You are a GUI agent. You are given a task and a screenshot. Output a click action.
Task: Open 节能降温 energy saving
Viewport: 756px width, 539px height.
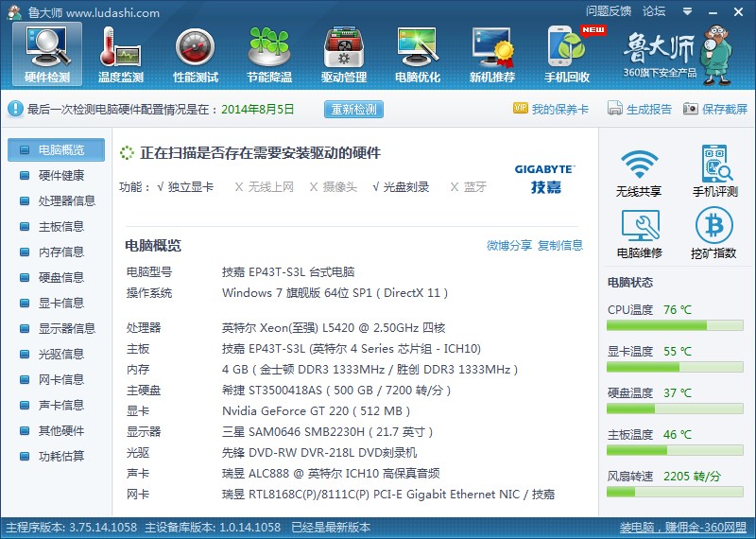269,55
